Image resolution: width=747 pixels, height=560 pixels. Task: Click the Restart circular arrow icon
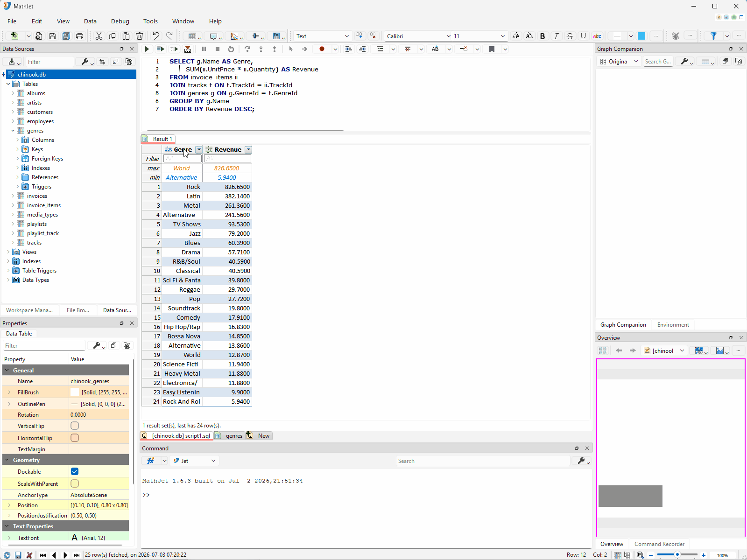[x=231, y=49]
